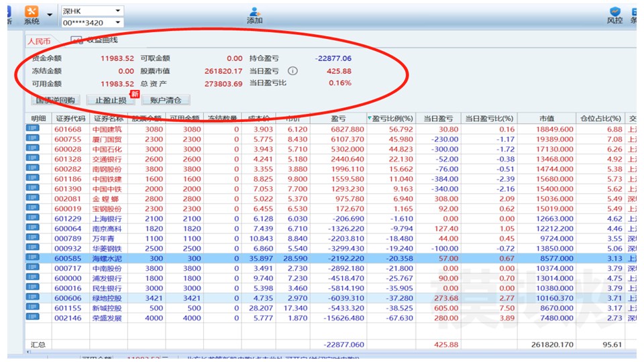Screen dimensions: 644x362
Task: Select stock name 上海银行
Action: (107, 219)
